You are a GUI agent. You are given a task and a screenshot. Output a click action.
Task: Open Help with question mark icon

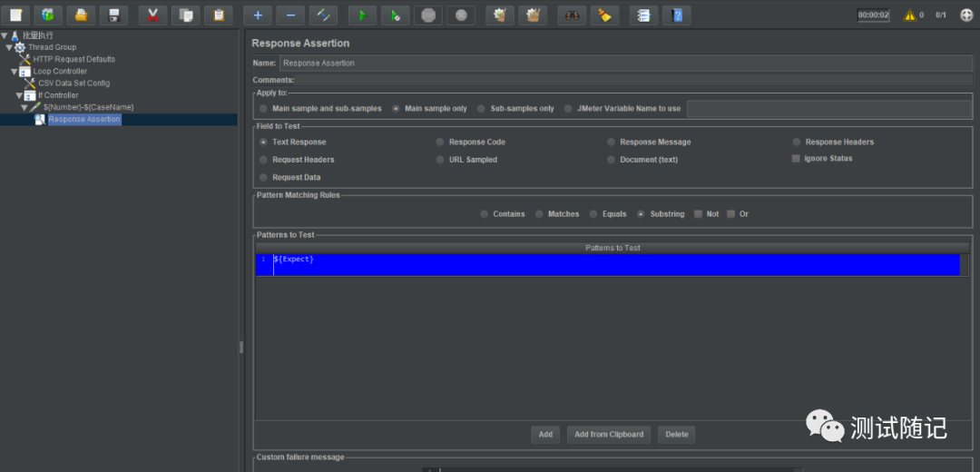(x=677, y=15)
